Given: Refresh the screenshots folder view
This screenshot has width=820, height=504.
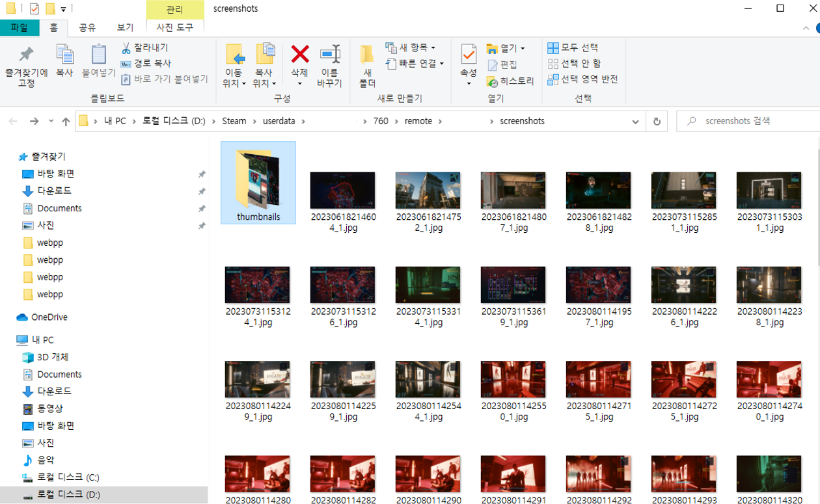Looking at the screenshot, I should tap(657, 122).
